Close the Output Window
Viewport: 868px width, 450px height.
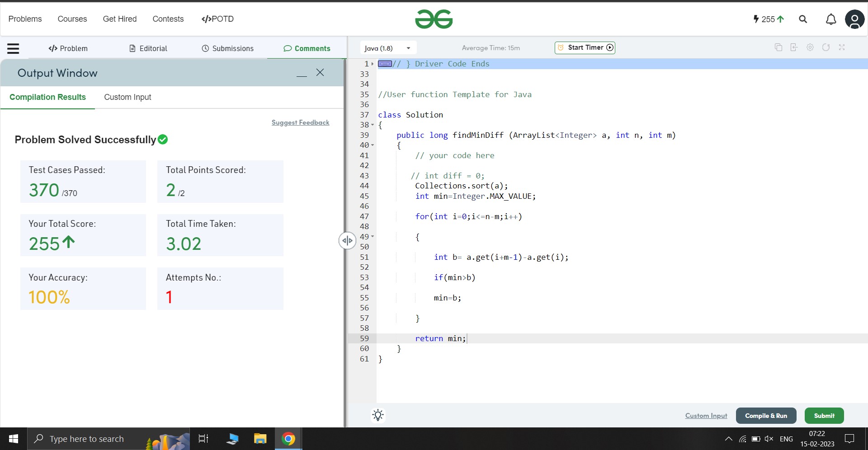coord(320,72)
